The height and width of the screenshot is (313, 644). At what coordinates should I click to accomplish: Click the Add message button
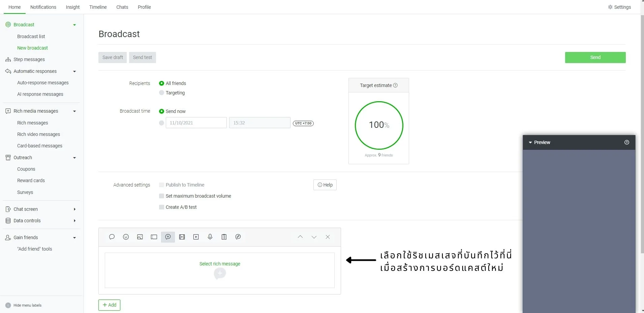(x=109, y=305)
